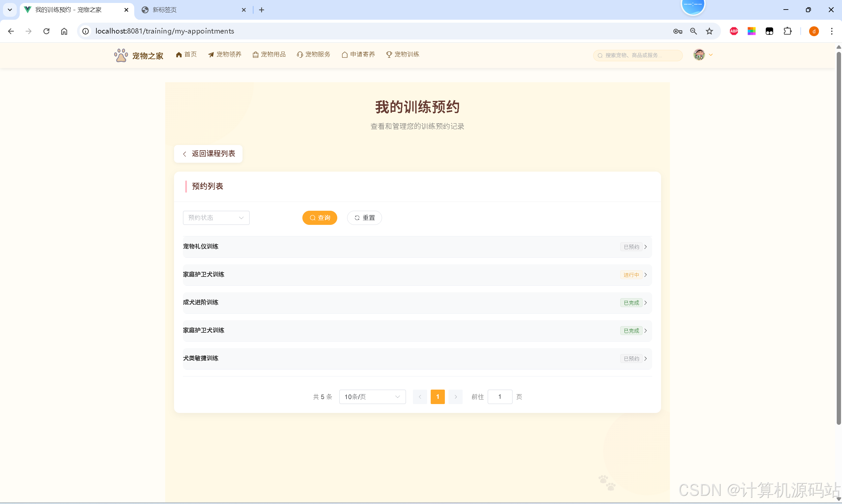Open the 宠物礼仪训练 appointment row

point(417,247)
